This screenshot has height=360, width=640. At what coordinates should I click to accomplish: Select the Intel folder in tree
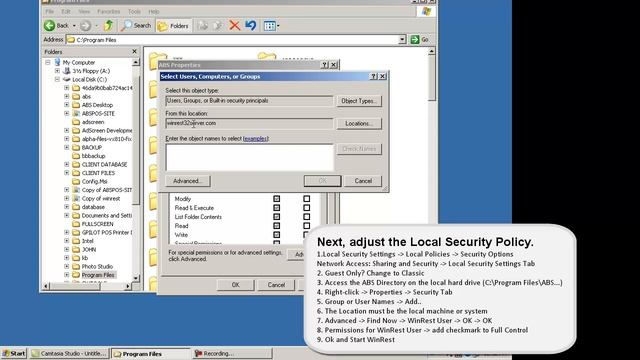pos(87,241)
